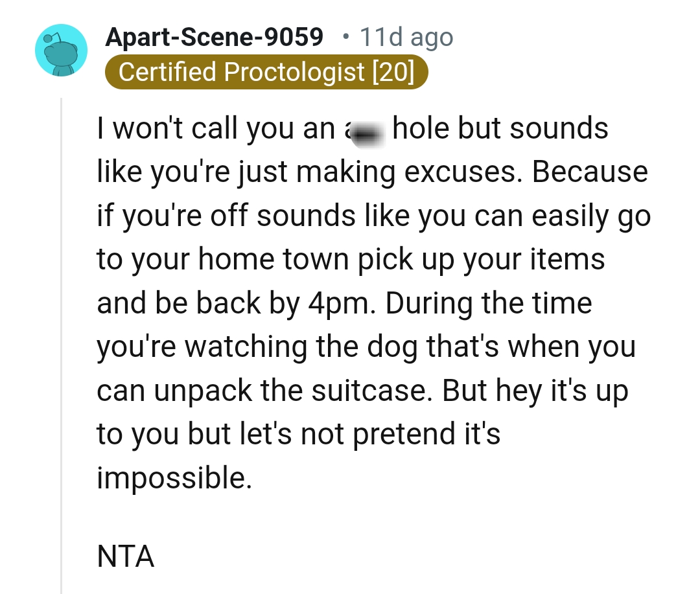This screenshot has width=700, height=594.
Task: Click the first line starting I won't call
Action: 352,128
